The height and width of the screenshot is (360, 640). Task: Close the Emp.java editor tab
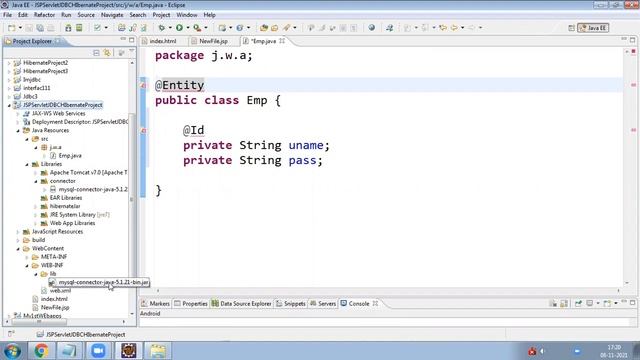(x=282, y=41)
